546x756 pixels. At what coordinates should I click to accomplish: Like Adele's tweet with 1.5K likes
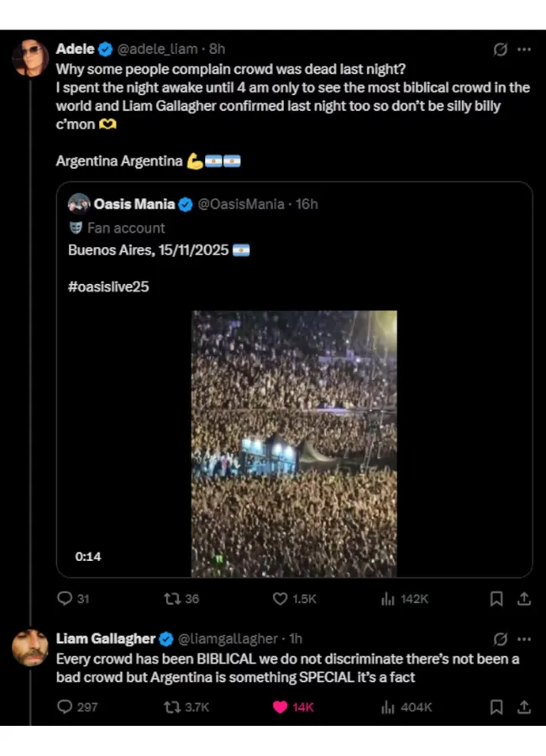point(281,599)
